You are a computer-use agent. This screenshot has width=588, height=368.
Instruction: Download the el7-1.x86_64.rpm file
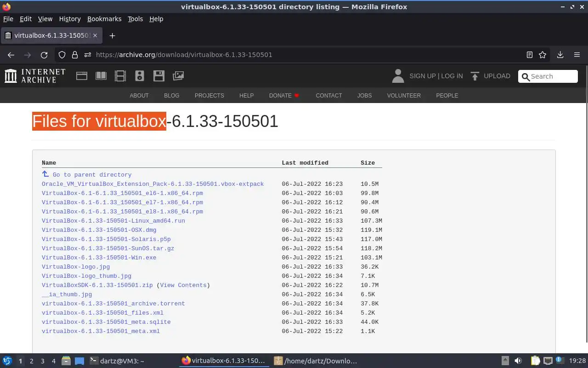click(x=122, y=202)
